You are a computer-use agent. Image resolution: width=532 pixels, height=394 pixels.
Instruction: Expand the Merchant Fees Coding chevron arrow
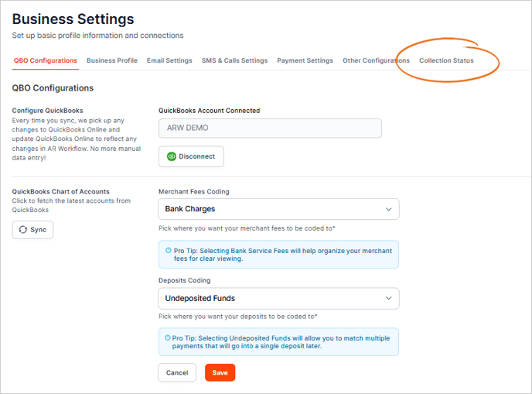(x=388, y=209)
